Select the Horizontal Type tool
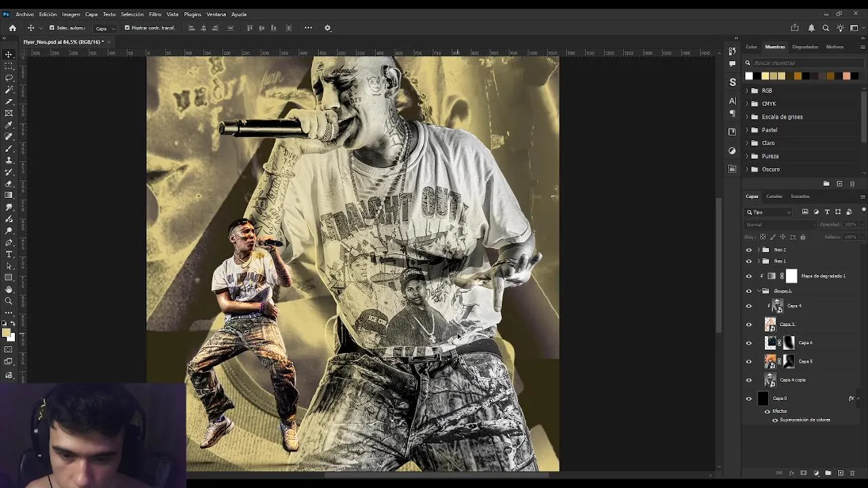The width and height of the screenshot is (868, 488). click(x=9, y=254)
